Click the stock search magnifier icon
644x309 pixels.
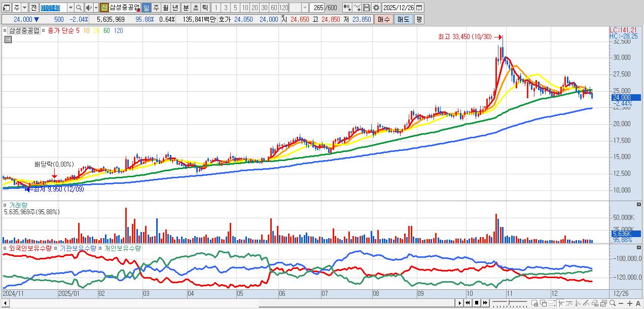coord(79,8)
